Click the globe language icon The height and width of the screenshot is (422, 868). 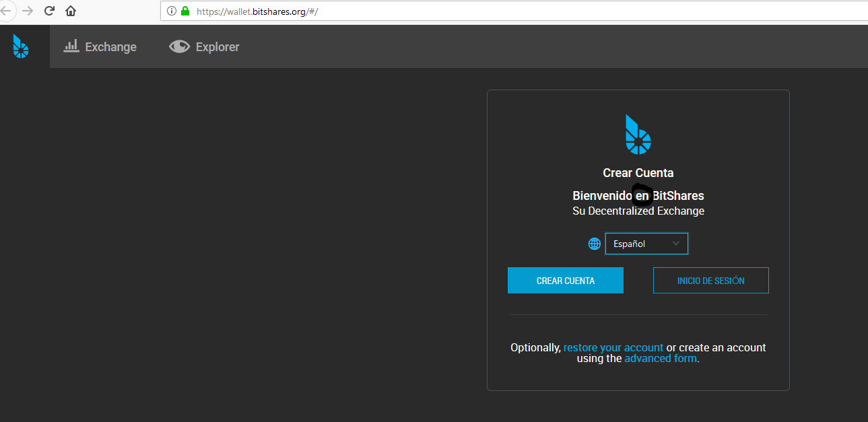click(x=595, y=244)
